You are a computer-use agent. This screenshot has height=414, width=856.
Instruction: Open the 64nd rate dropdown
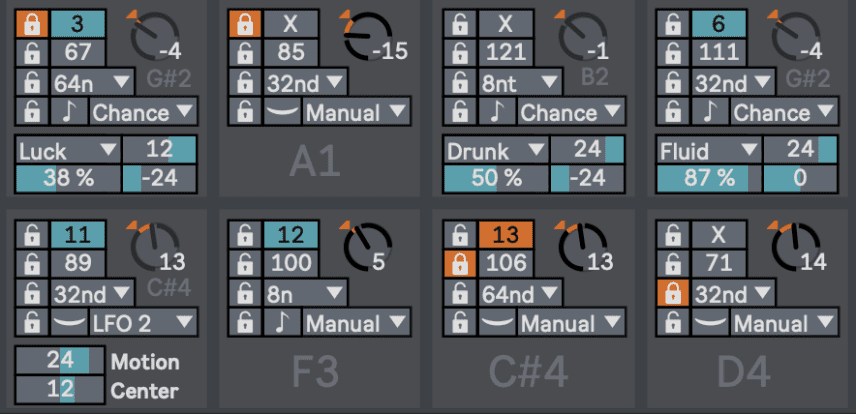click(520, 293)
